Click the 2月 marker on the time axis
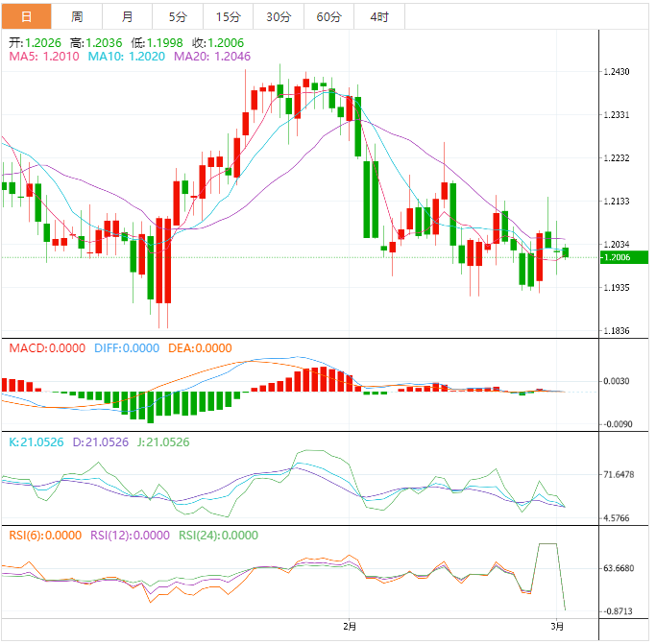 point(350,628)
